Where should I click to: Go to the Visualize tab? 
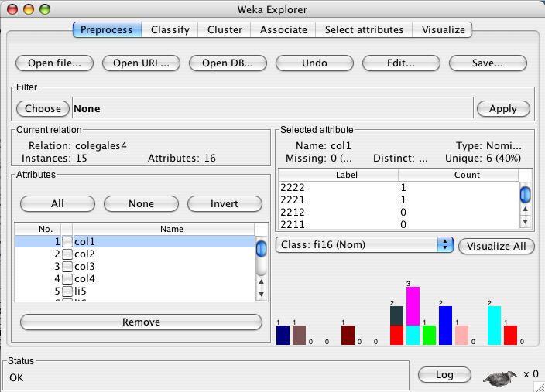[444, 29]
